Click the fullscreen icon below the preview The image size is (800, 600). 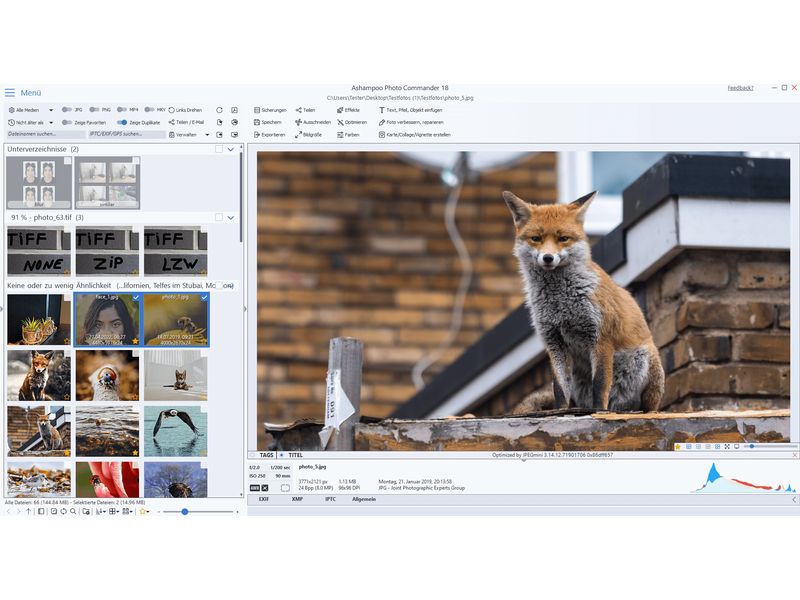[x=727, y=446]
